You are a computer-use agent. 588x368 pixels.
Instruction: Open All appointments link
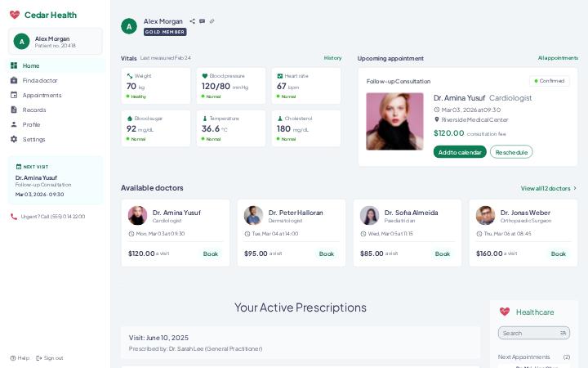[558, 58]
